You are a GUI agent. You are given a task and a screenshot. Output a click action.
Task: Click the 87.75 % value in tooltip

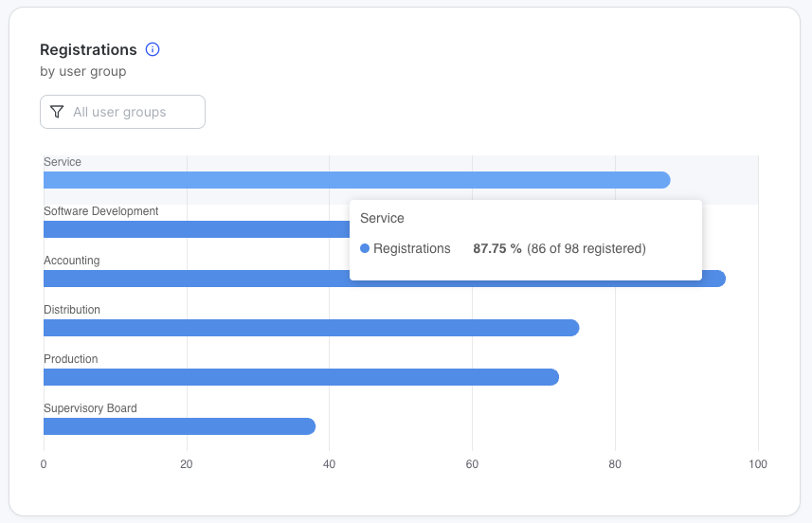click(497, 248)
